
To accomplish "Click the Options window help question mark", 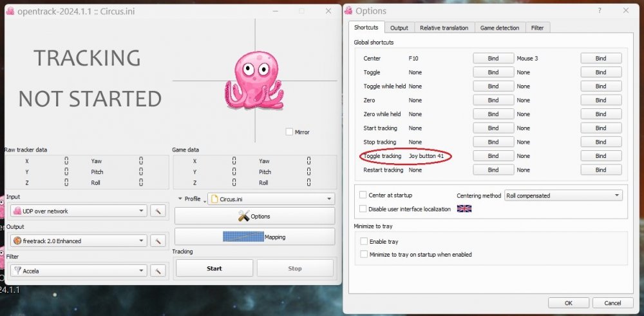I will coord(600,10).
